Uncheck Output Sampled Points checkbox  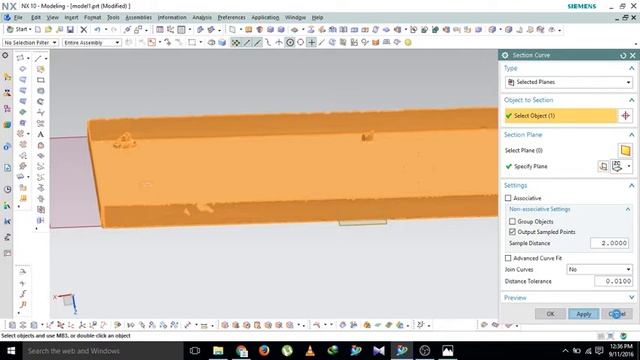click(x=512, y=232)
